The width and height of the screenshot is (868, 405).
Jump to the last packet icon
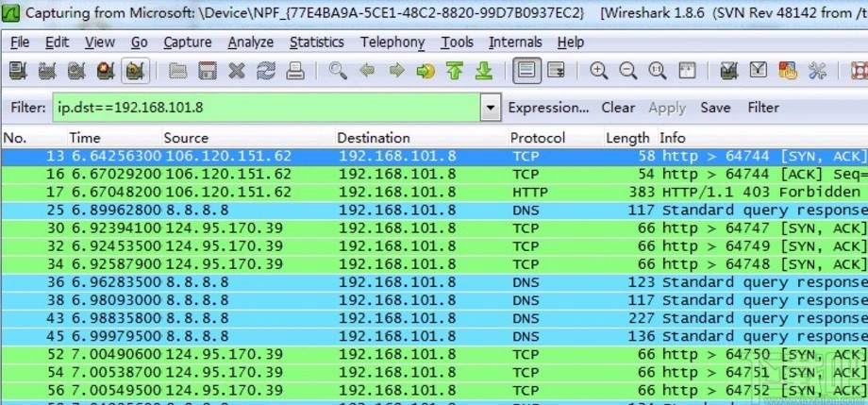coord(484,71)
